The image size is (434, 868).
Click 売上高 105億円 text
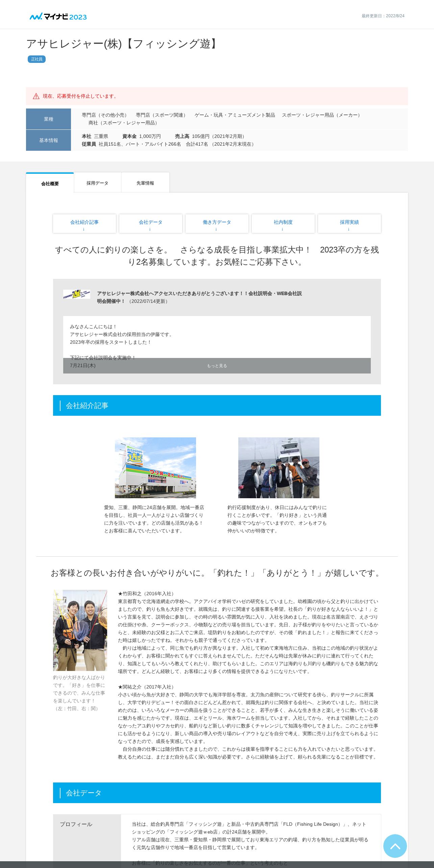pyautogui.click(x=211, y=137)
